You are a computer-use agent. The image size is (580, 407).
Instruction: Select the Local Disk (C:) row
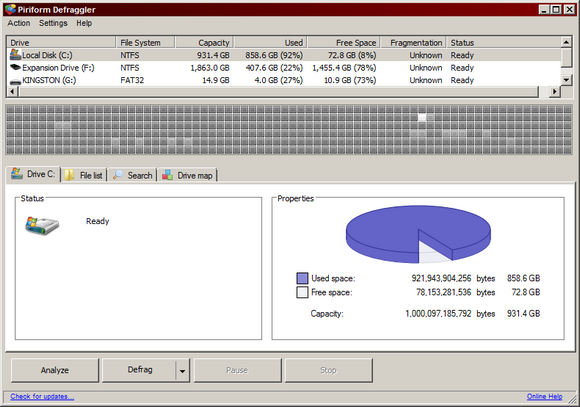[x=283, y=55]
